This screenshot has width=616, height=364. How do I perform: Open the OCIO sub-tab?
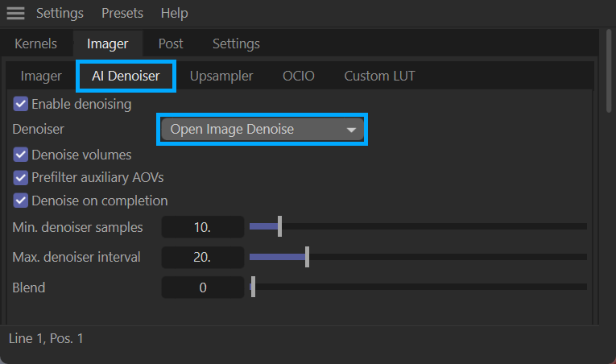point(299,77)
